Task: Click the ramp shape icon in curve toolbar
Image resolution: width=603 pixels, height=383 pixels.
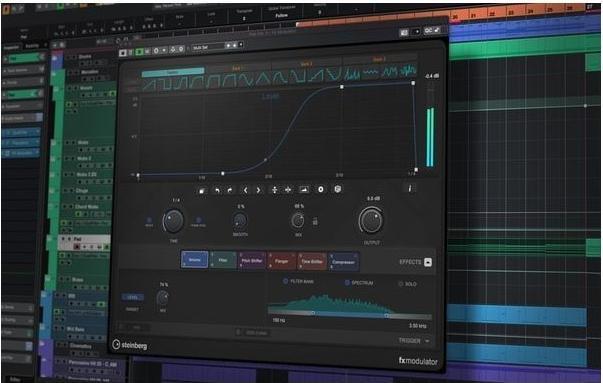Action: [304, 190]
